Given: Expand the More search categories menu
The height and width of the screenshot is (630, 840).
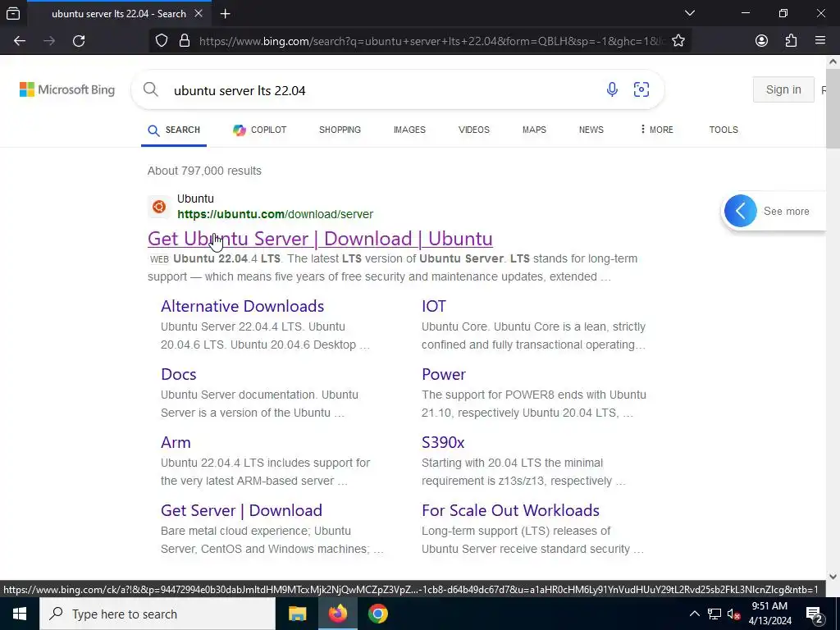Looking at the screenshot, I should pyautogui.click(x=657, y=130).
